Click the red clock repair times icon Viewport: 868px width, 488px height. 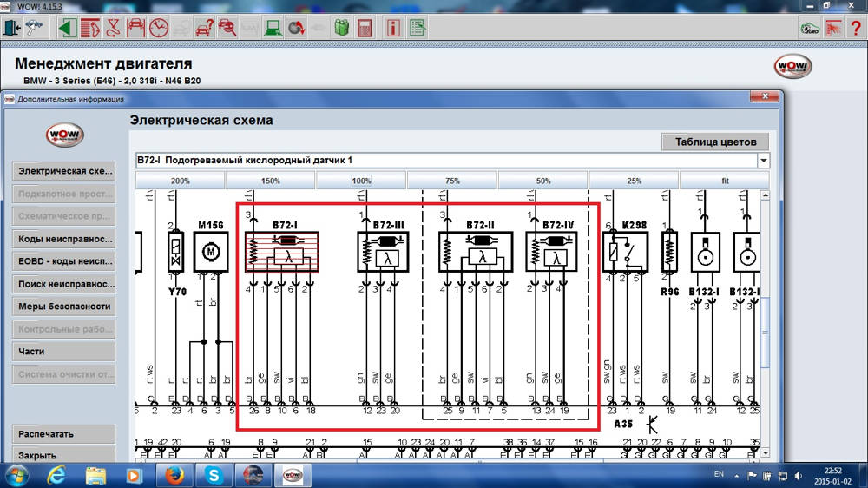(x=158, y=27)
